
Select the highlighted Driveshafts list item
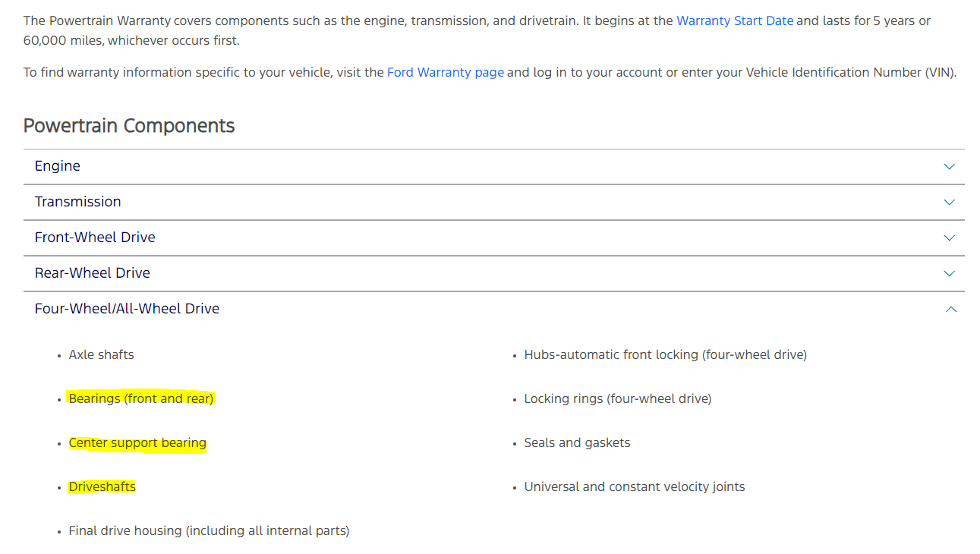tap(102, 486)
